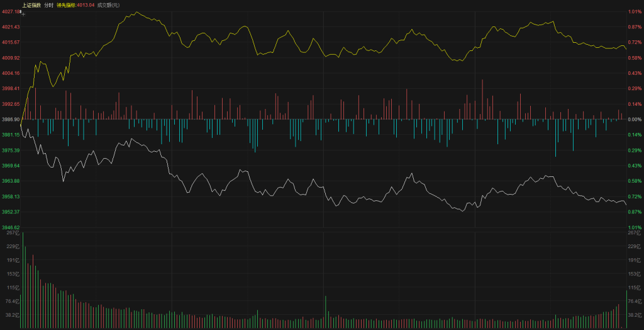Click the 3946.62 bottom price axis label

[11, 227]
